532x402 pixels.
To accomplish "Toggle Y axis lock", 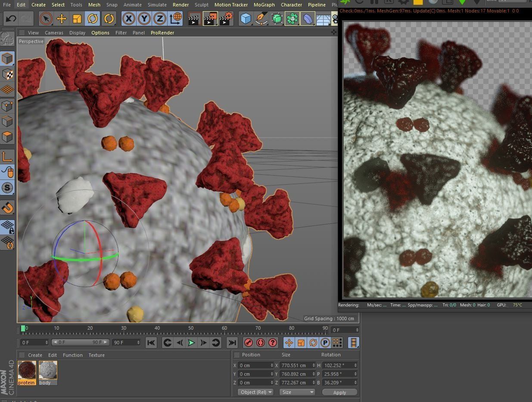I will coord(144,19).
